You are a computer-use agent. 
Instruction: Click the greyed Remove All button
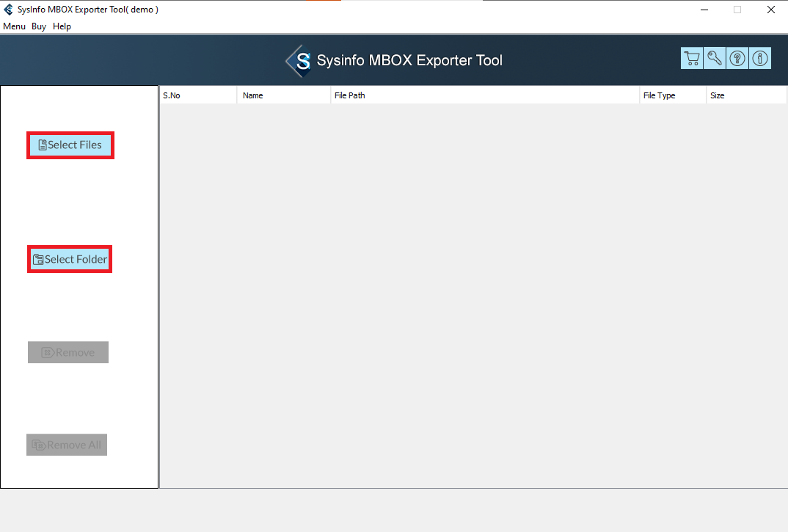(x=67, y=445)
